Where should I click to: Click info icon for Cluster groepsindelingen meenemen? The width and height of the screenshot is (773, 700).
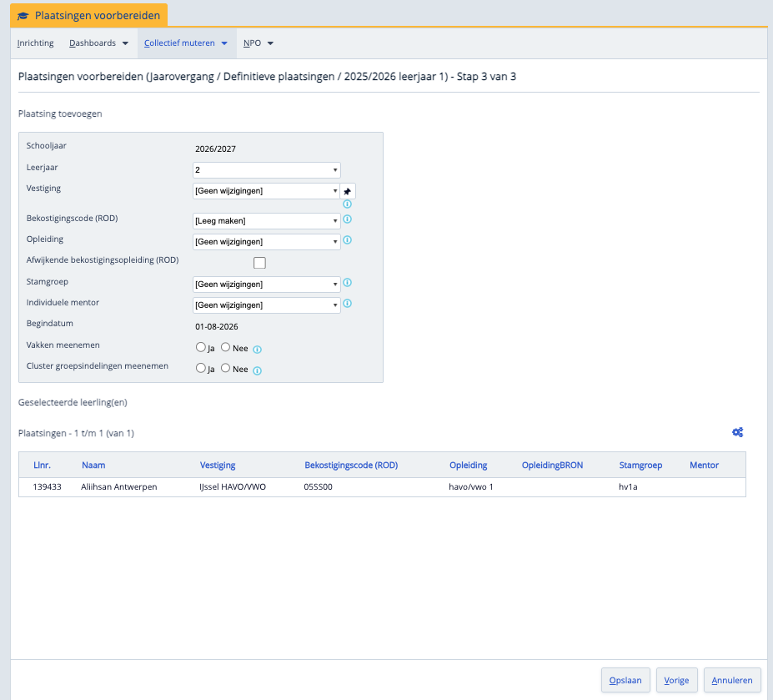pyautogui.click(x=257, y=370)
